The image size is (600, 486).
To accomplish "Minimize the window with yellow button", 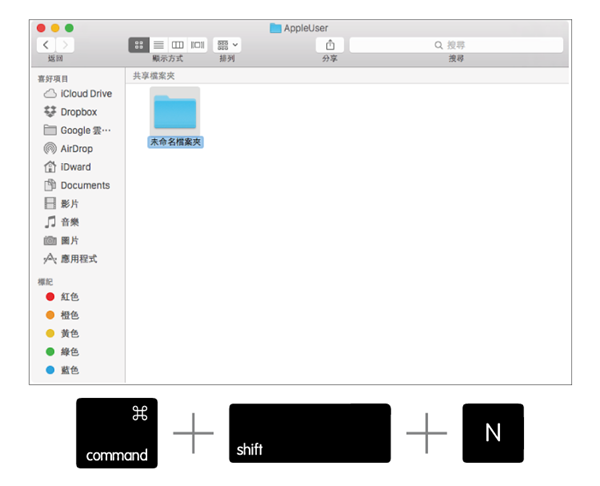I will (x=55, y=28).
